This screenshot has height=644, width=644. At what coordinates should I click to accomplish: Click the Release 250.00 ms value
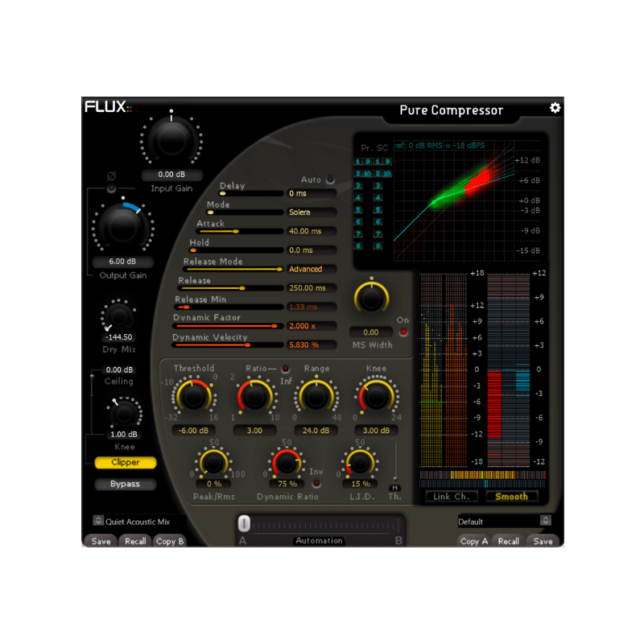[x=312, y=288]
